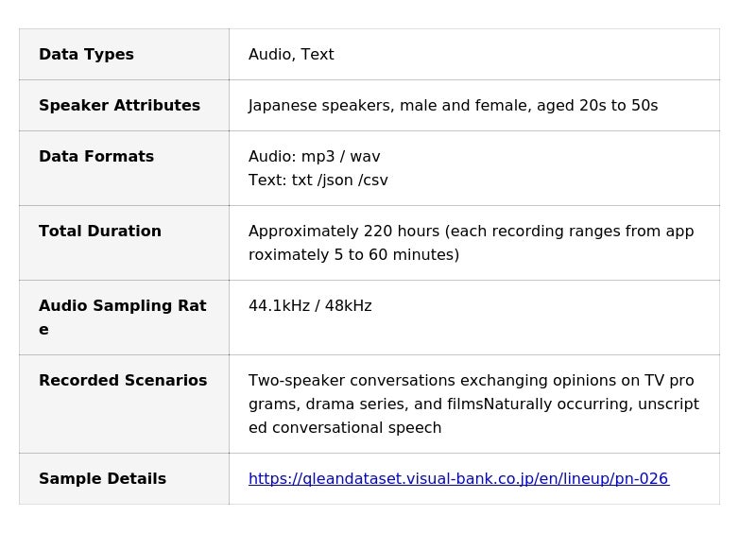The height and width of the screenshot is (533, 756).
Task: Open the qleandataset.visual-bank.co.jp sample link
Action: click(x=458, y=479)
